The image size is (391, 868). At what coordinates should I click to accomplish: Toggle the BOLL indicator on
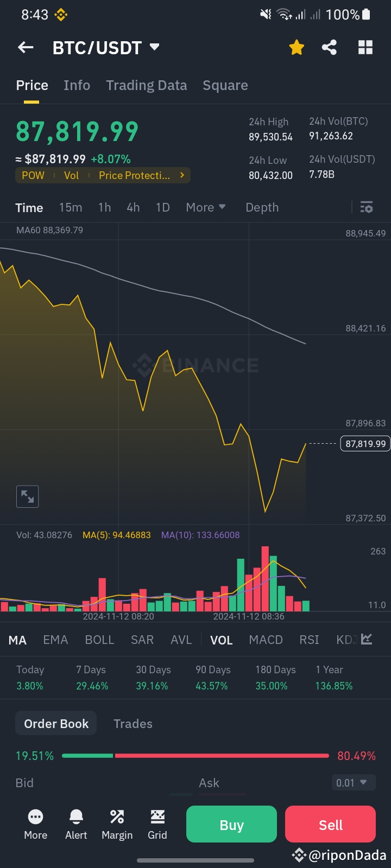99,640
